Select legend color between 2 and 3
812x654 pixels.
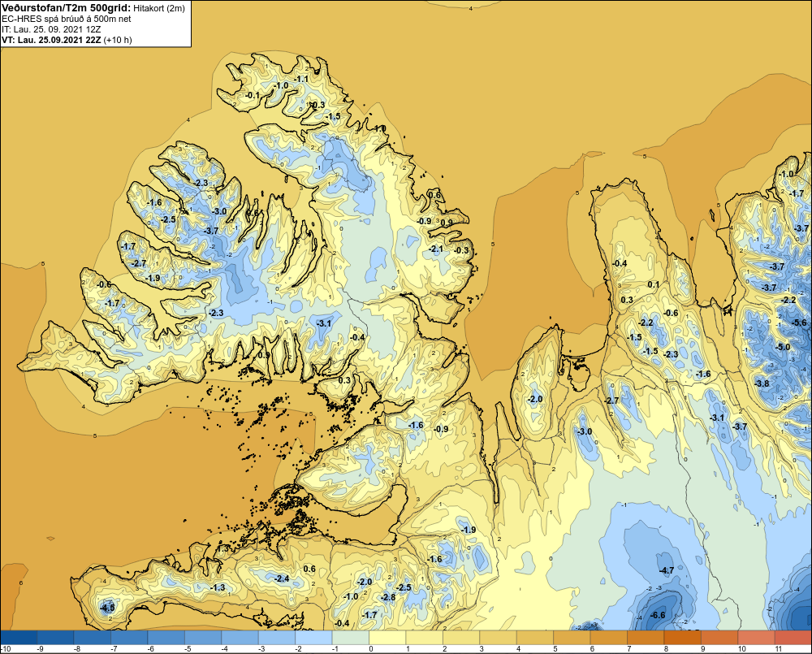pos(461,637)
